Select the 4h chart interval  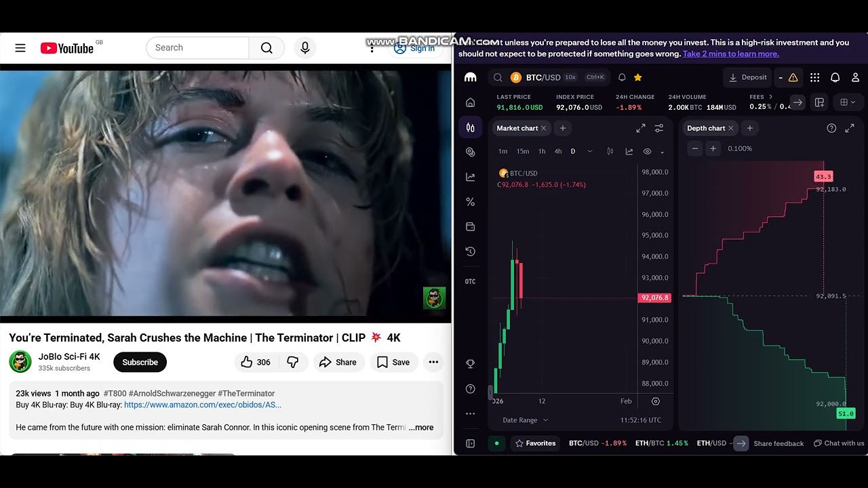click(x=558, y=151)
